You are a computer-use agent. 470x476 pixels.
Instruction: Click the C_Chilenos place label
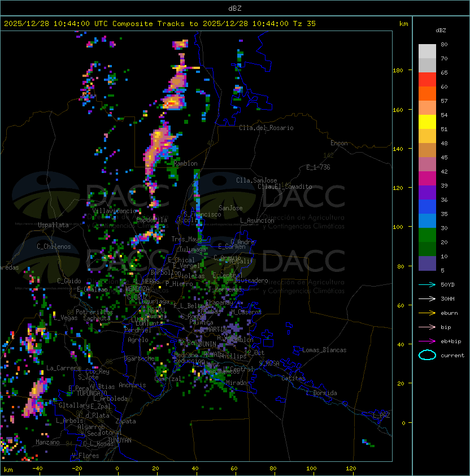click(54, 246)
